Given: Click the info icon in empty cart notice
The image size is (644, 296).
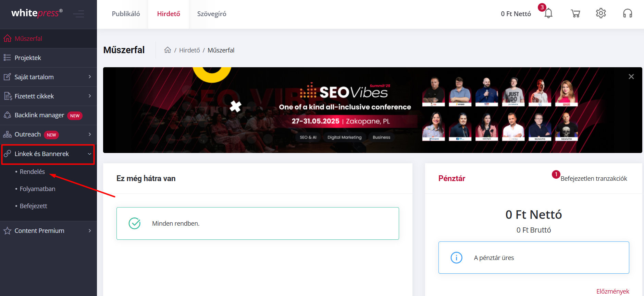Looking at the screenshot, I should [456, 258].
